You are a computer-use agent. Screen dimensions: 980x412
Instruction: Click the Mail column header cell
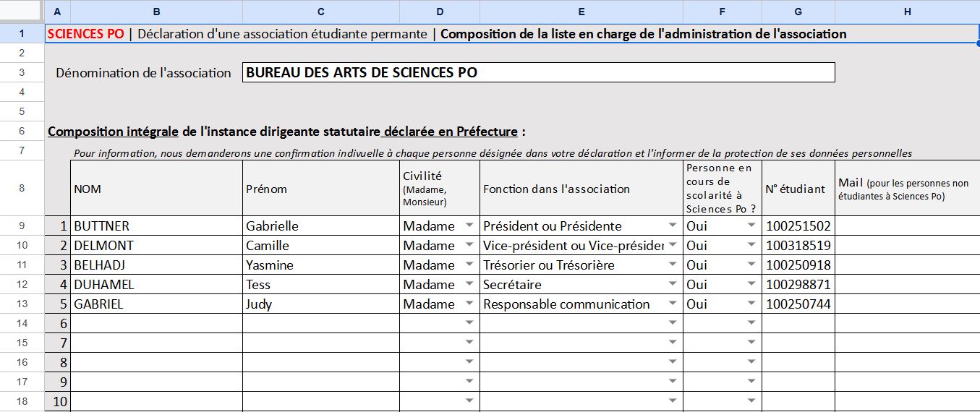[x=907, y=189]
